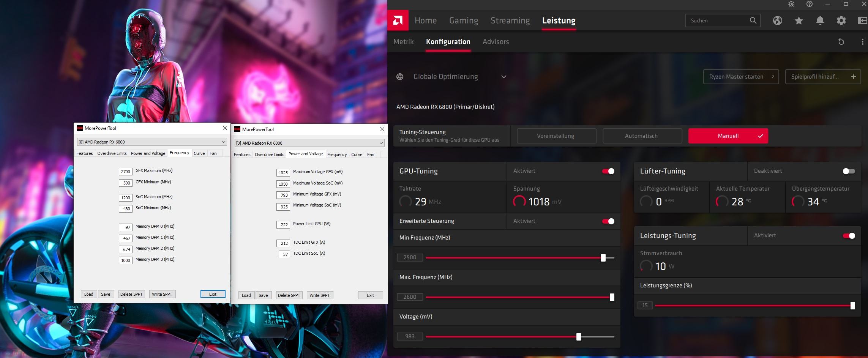Open favorites star icon
This screenshot has width=868, height=358.
point(799,21)
